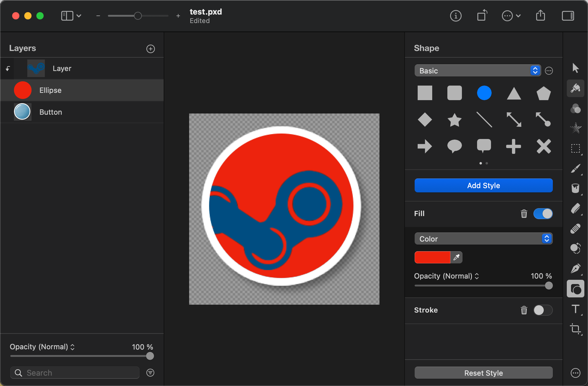
Task: Choose the star shape
Action: (x=455, y=120)
